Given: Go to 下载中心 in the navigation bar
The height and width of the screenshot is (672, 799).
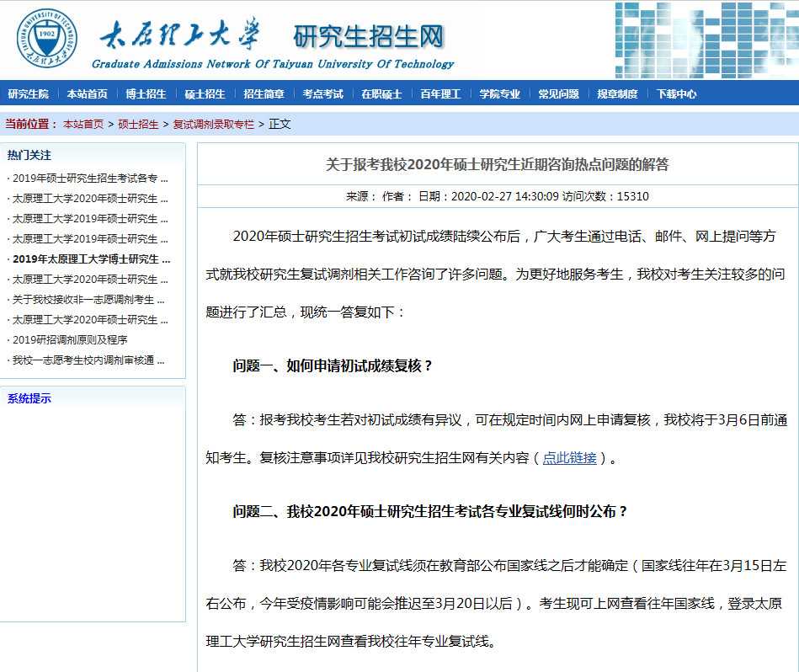Looking at the screenshot, I should pyautogui.click(x=676, y=94).
